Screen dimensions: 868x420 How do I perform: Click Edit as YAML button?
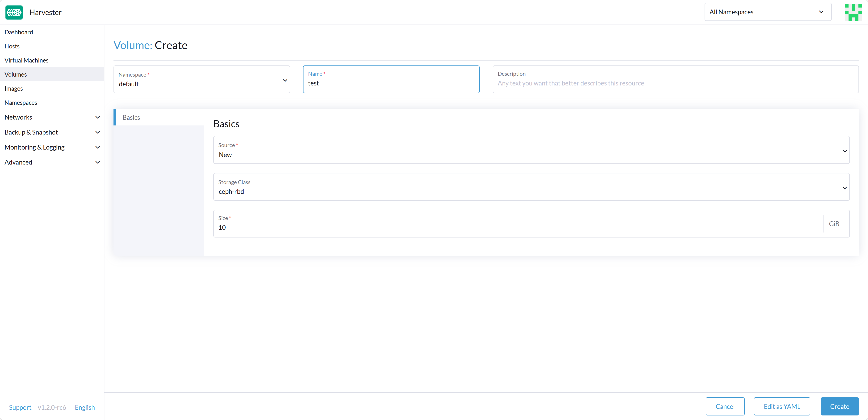(x=781, y=407)
